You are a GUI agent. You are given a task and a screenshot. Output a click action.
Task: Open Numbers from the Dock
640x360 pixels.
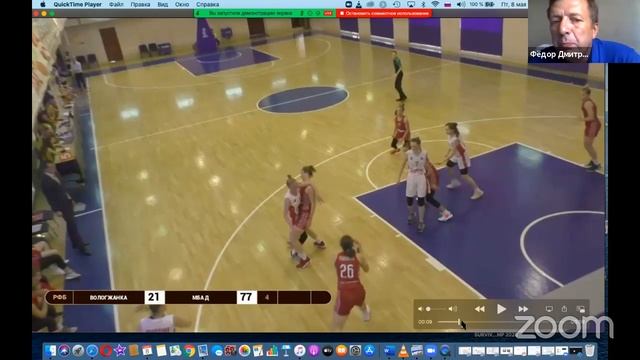coord(272,351)
